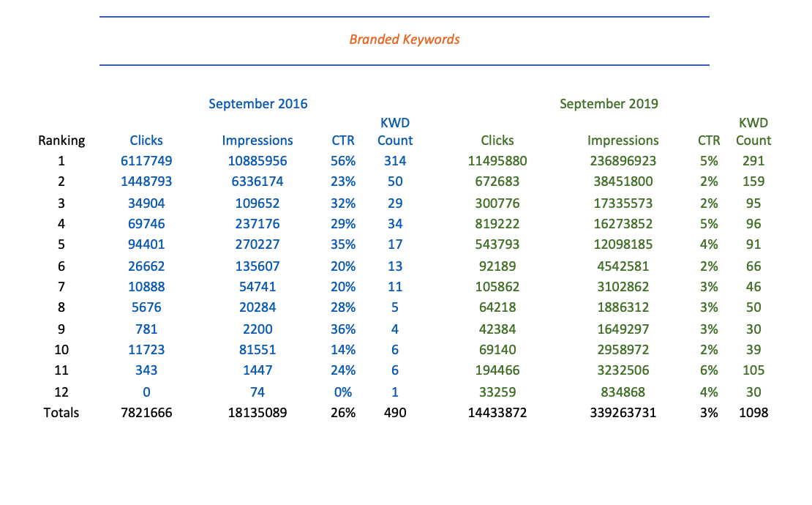Click clicks value 105862
812x505 pixels.
point(497,287)
